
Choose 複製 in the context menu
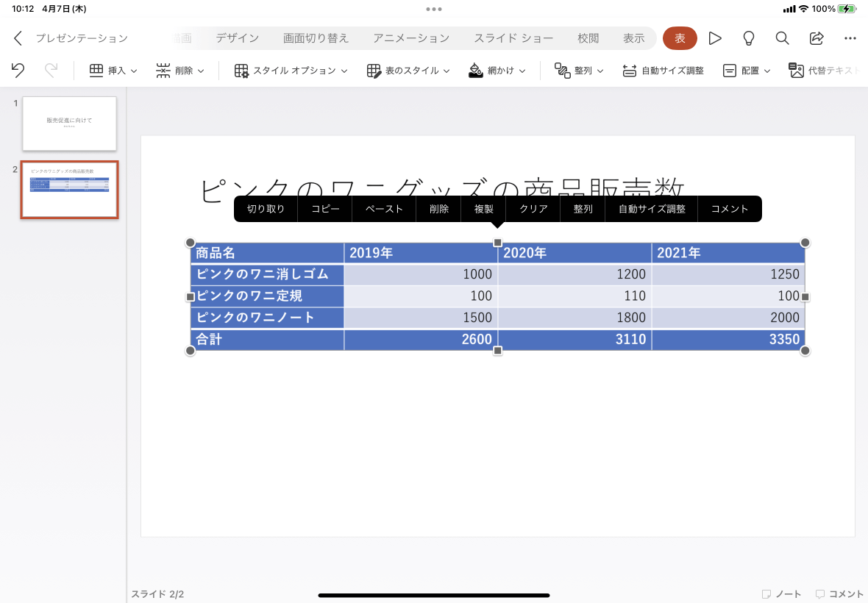tap(484, 209)
